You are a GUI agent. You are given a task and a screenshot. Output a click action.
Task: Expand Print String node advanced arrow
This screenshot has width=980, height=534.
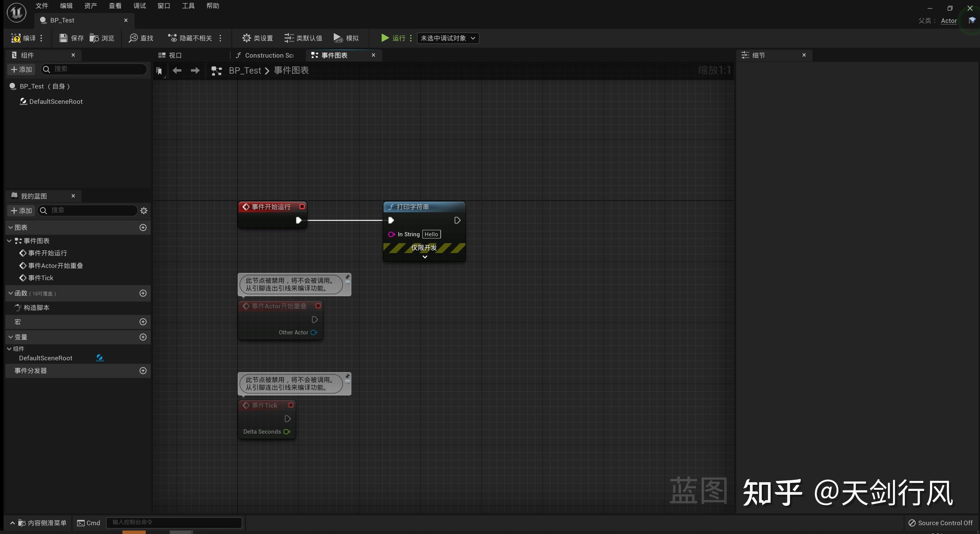[425, 257]
